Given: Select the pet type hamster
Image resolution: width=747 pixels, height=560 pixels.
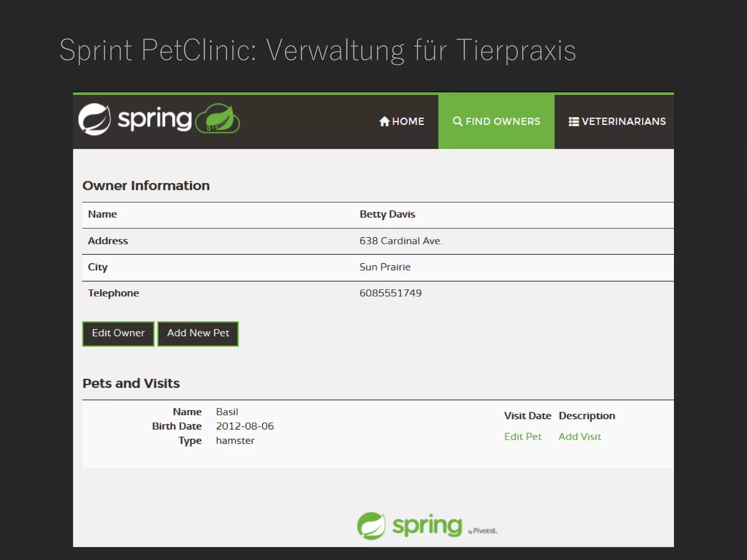Looking at the screenshot, I should [235, 441].
